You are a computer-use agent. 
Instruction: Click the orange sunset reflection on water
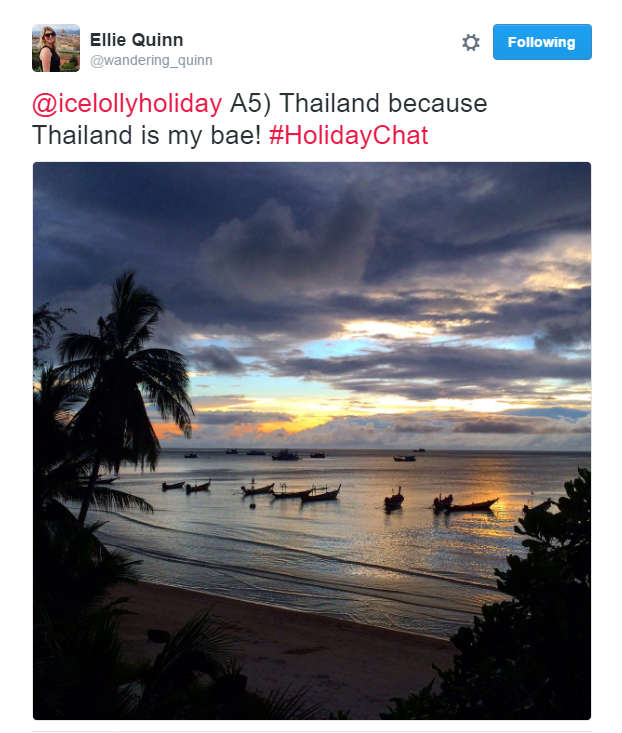tap(493, 507)
